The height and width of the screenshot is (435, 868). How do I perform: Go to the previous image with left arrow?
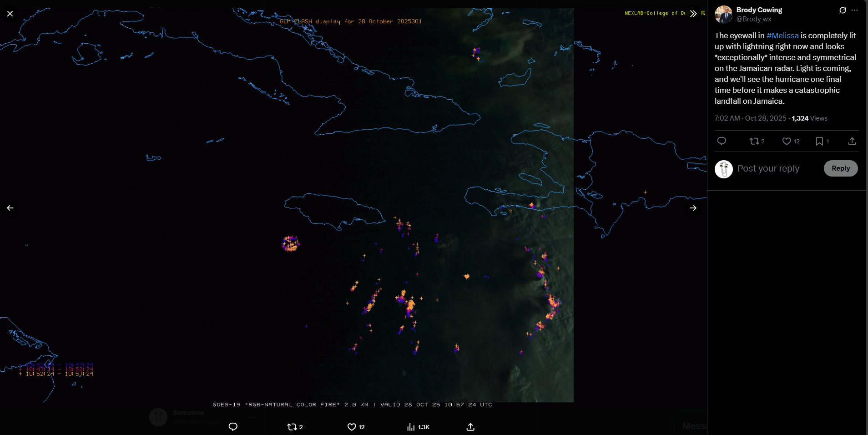10,208
